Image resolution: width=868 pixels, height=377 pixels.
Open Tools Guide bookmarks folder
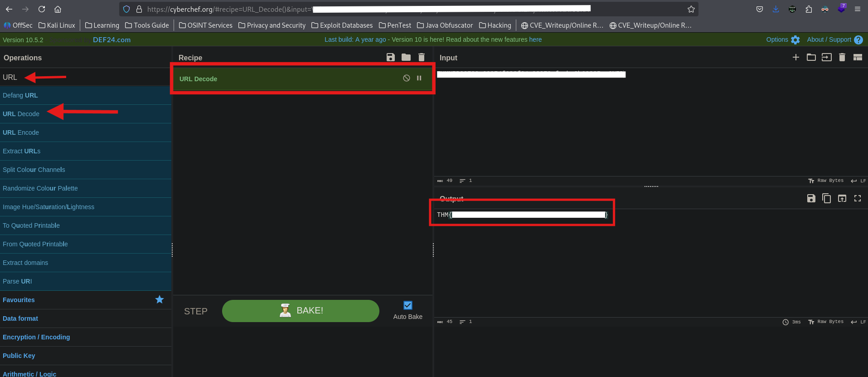click(x=147, y=25)
